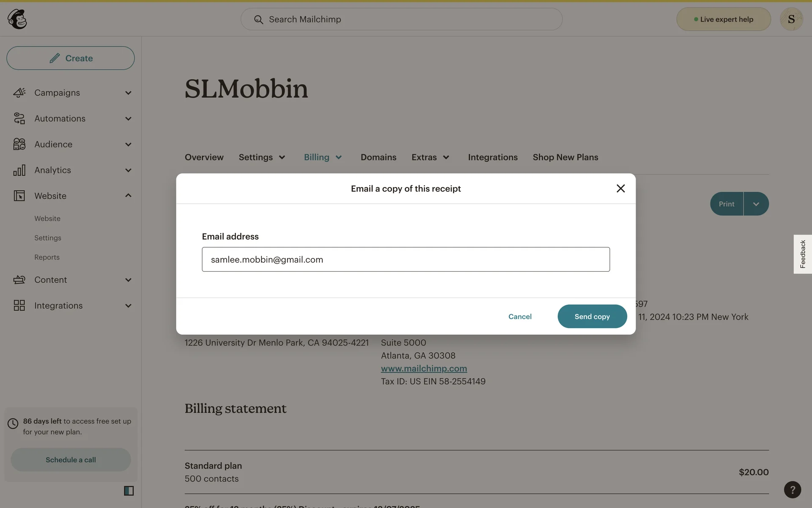Open the account avatar S menu

click(x=791, y=19)
